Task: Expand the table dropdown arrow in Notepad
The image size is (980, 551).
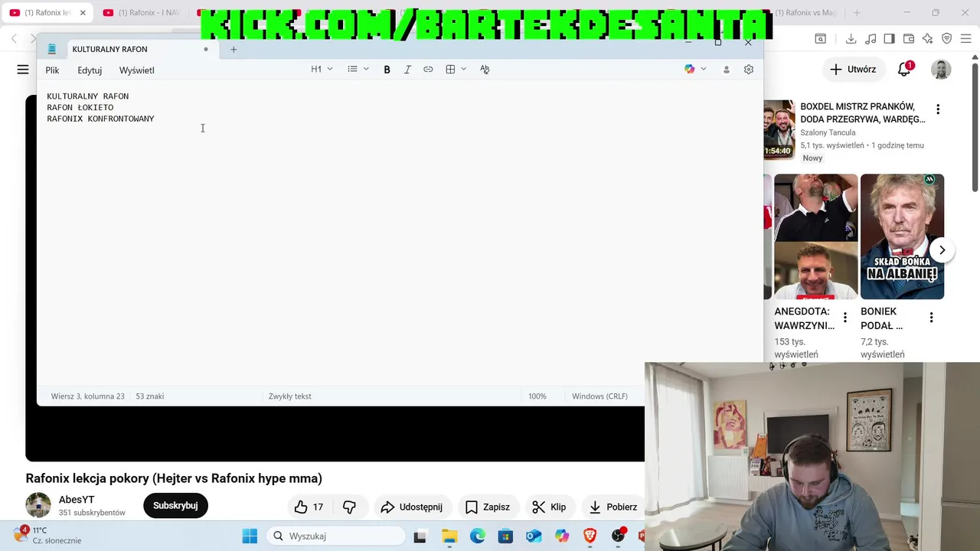Action: point(463,70)
